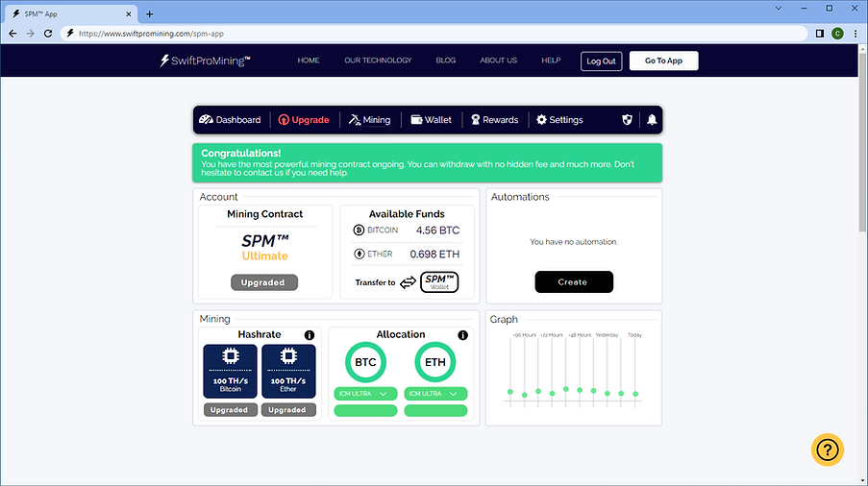Viewport: 868px width, 486px height.
Task: Click the 0.698 ETH balance value
Action: coord(434,255)
